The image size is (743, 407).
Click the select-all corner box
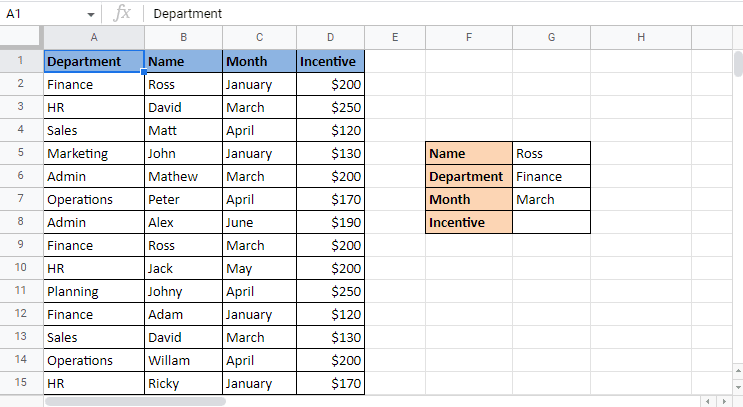(21, 38)
